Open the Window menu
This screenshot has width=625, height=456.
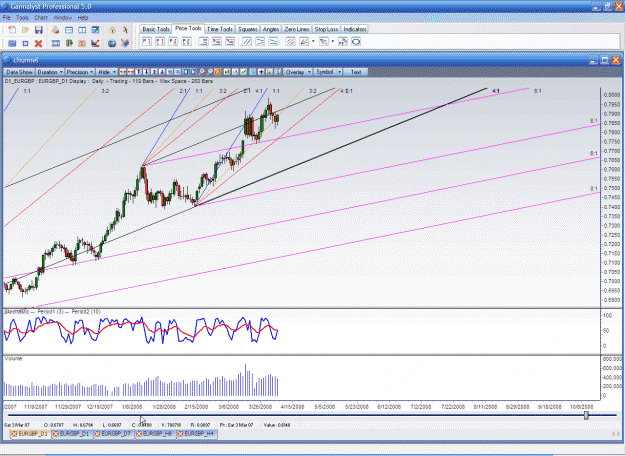click(x=62, y=18)
